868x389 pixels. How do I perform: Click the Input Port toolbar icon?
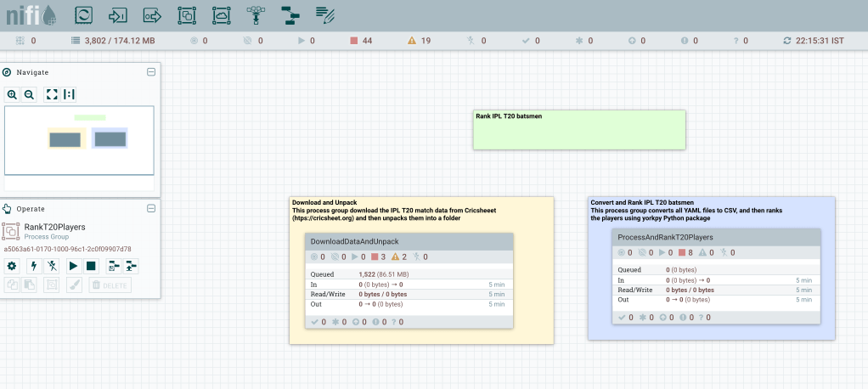tap(118, 14)
